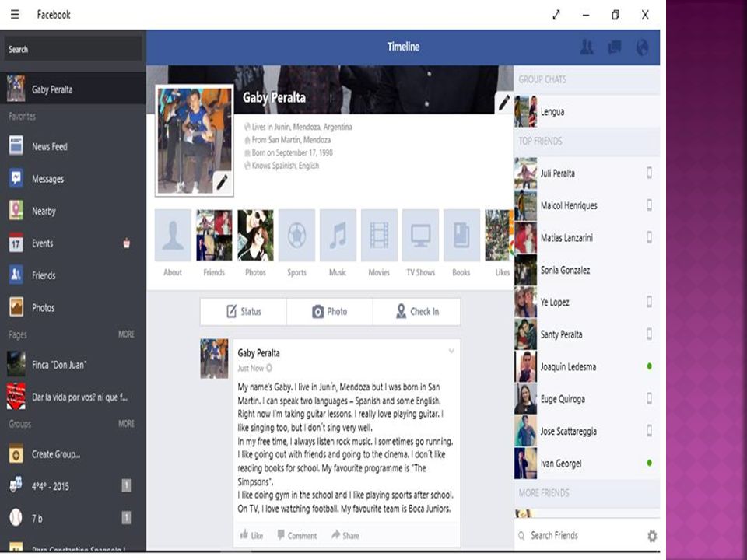Open friend list settings gear icon
This screenshot has width=747, height=560.
[652, 536]
